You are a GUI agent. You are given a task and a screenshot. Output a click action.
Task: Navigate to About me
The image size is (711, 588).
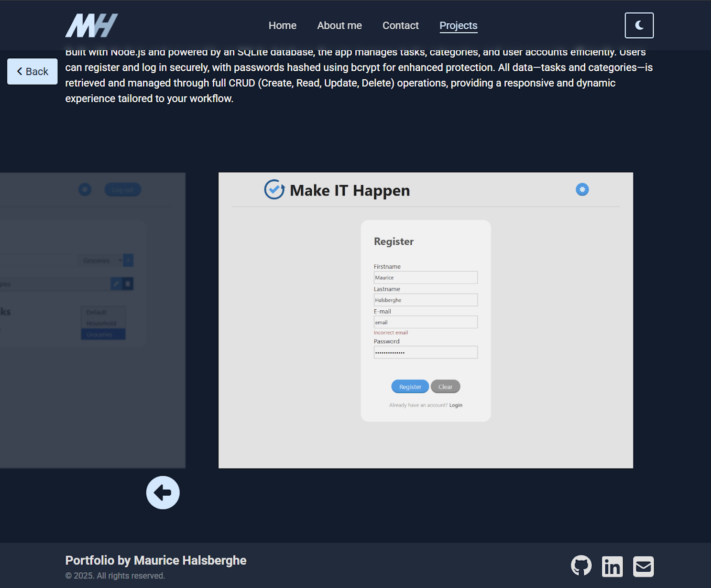pyautogui.click(x=339, y=26)
